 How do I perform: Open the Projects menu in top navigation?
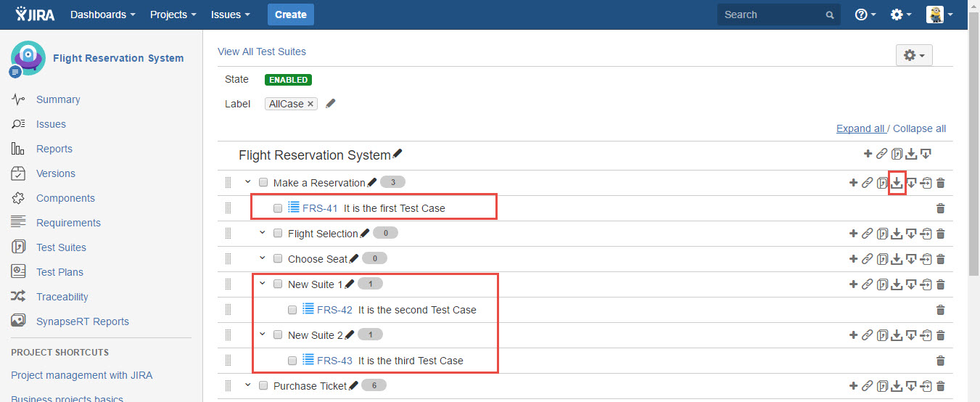tap(173, 15)
